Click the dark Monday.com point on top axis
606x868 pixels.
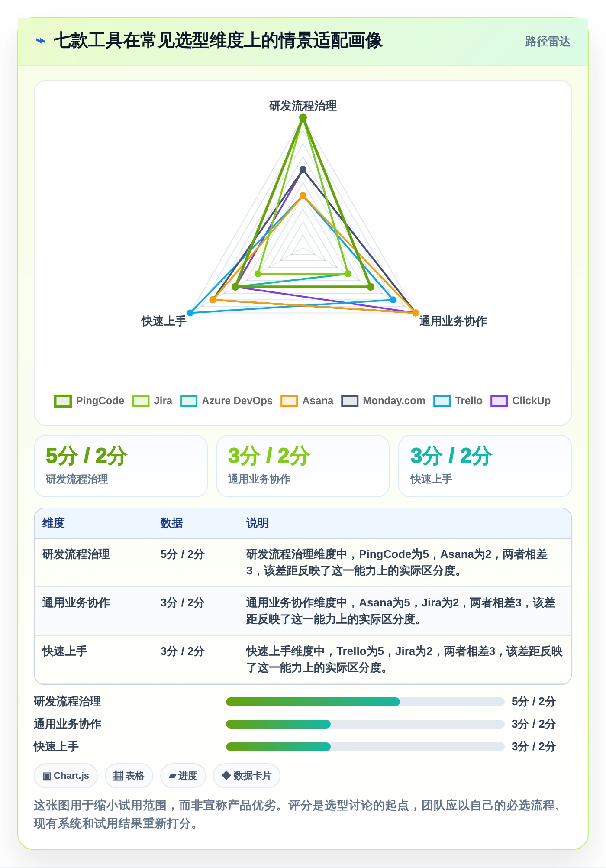click(x=303, y=170)
